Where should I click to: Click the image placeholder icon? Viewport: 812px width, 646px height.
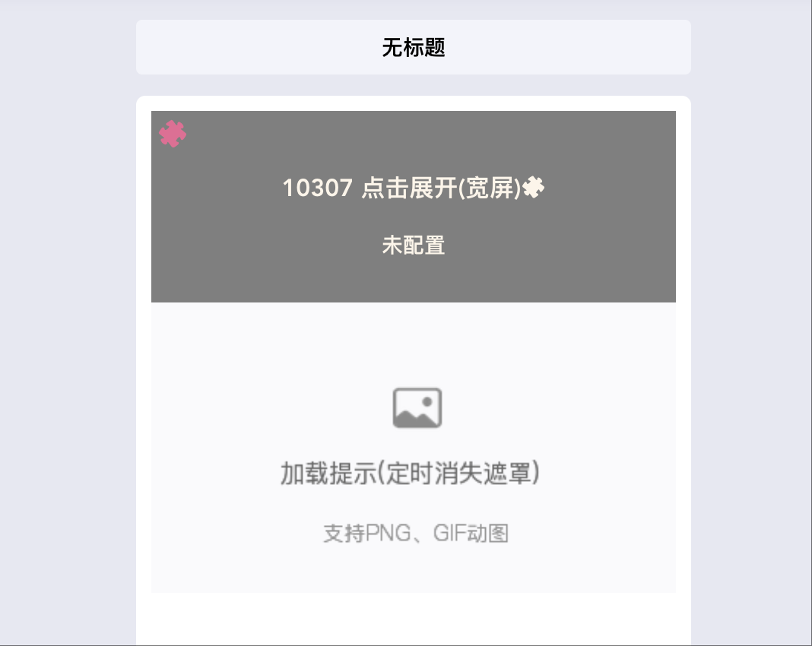click(x=417, y=408)
